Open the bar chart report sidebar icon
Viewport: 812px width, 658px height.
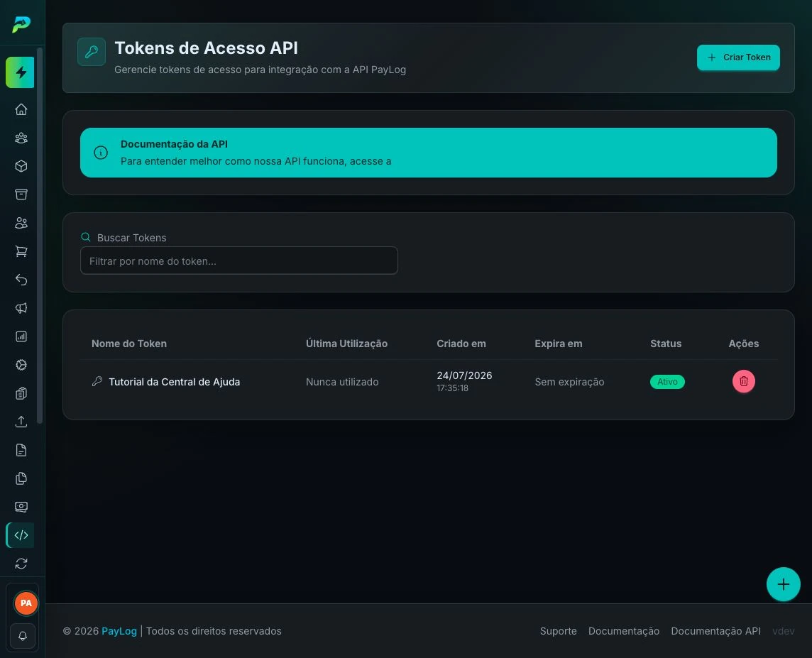tap(21, 336)
